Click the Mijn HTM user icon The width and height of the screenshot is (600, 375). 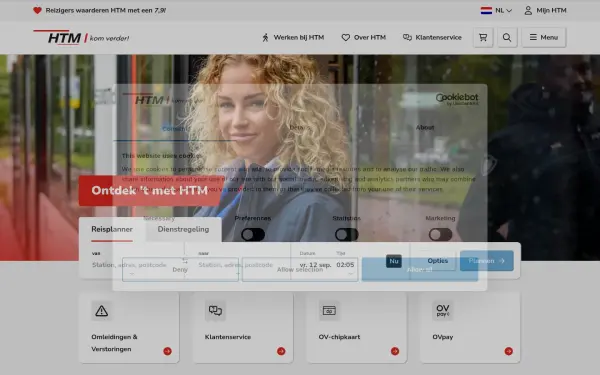pos(528,10)
